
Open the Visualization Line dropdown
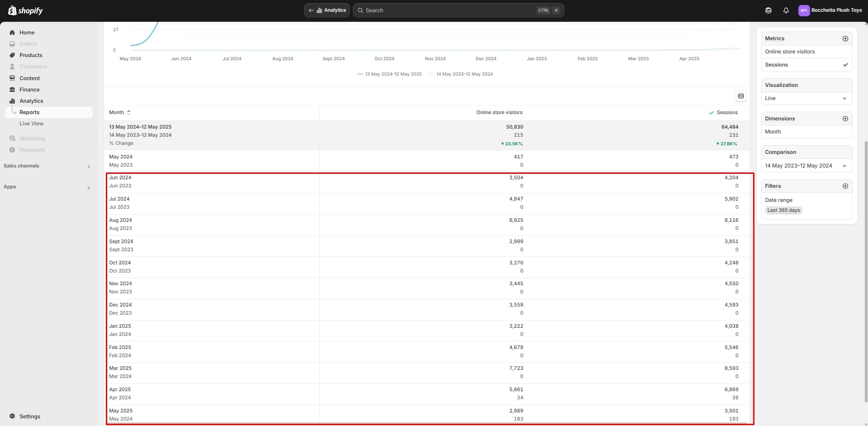806,98
